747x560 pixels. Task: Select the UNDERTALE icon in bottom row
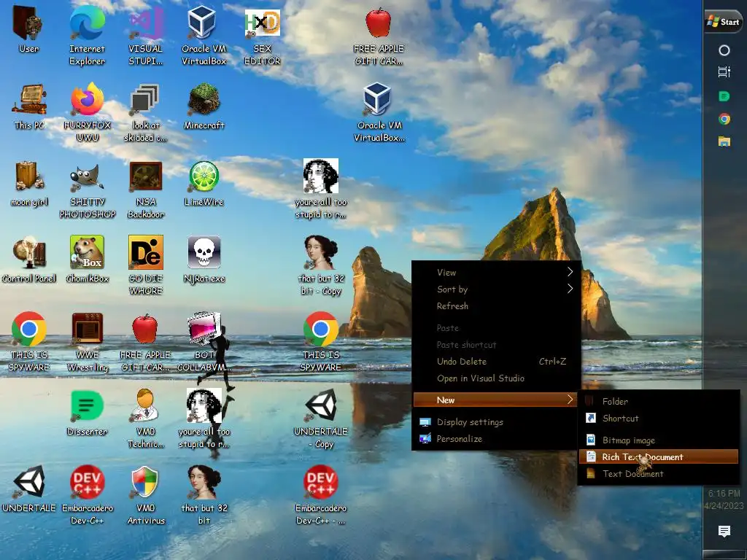click(x=29, y=489)
